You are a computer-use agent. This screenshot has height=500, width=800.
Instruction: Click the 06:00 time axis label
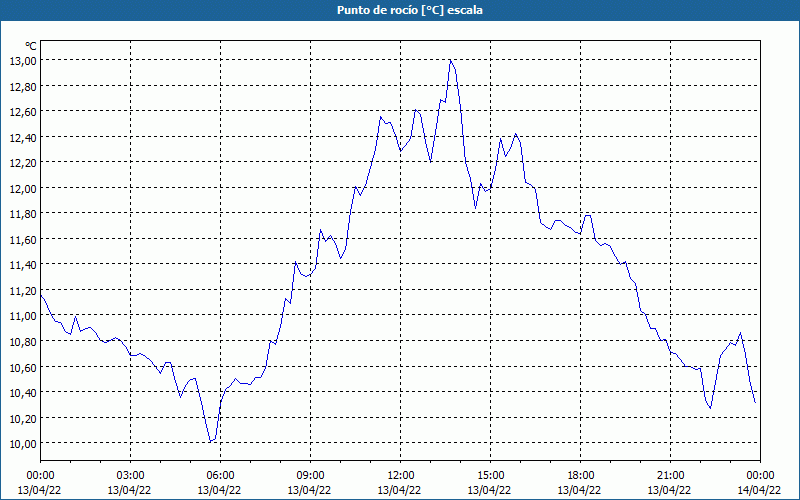pyautogui.click(x=220, y=476)
